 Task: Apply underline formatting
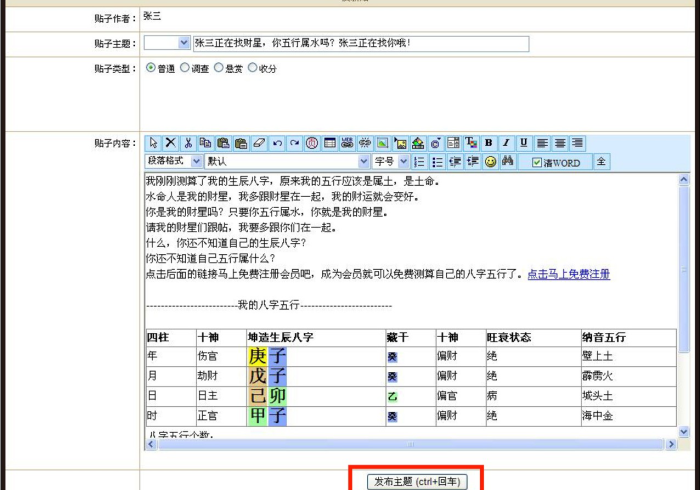coord(524,143)
